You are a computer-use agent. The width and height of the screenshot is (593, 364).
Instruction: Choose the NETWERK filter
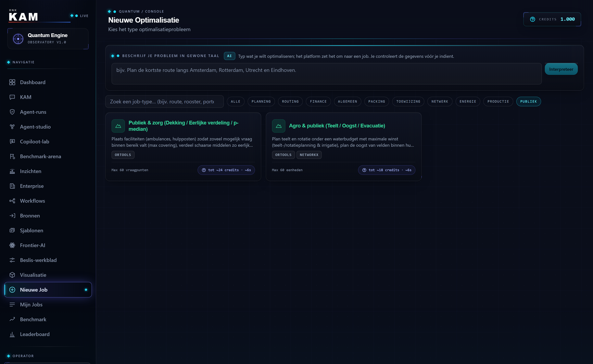click(x=439, y=102)
